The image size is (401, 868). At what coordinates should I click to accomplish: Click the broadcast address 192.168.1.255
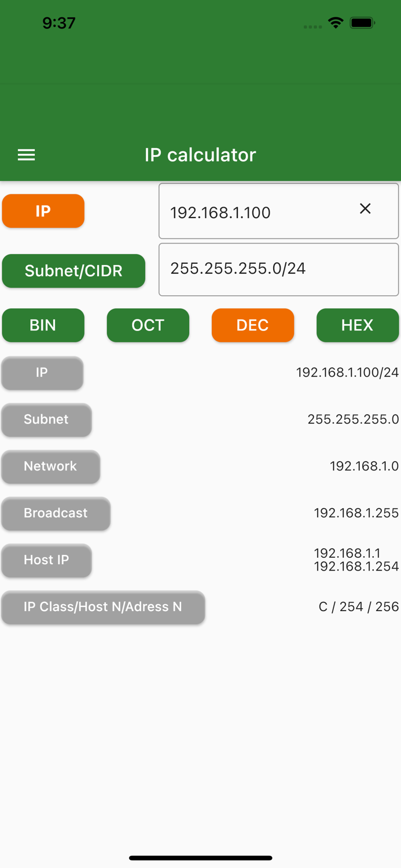click(x=356, y=513)
